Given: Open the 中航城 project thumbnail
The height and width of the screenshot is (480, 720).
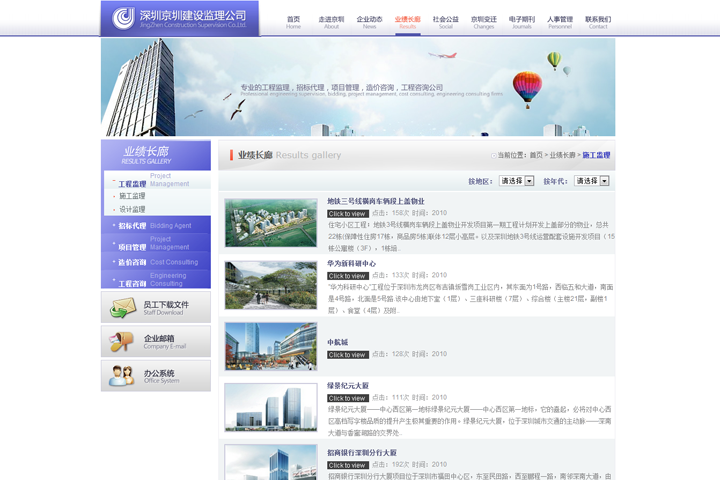Looking at the screenshot, I should coord(270,346).
